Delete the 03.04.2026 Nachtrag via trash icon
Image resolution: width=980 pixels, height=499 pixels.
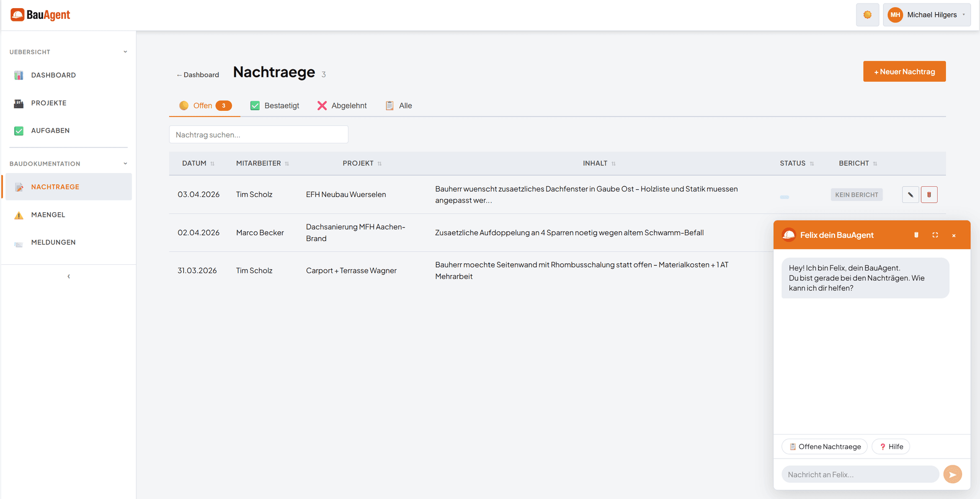tap(929, 194)
